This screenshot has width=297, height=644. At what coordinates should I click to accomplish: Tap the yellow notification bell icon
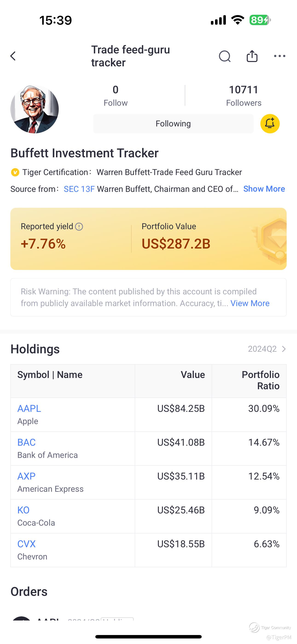coord(270,124)
